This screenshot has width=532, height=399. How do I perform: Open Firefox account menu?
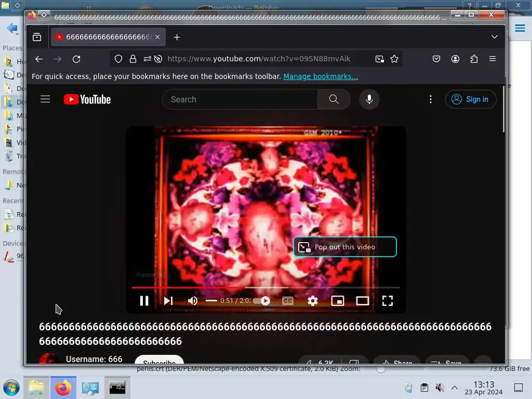455,59
